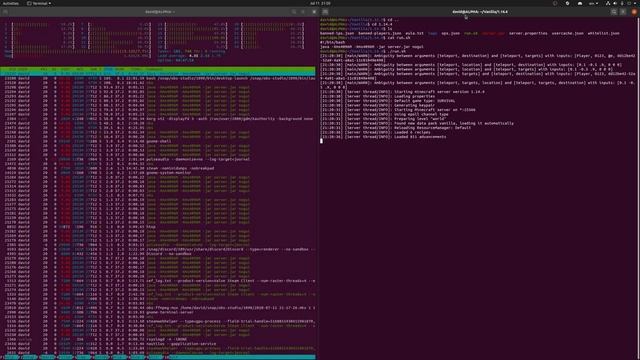Select the Discord --no-sandbox process row
This screenshot has width=640, height=360.
(x=158, y=253)
